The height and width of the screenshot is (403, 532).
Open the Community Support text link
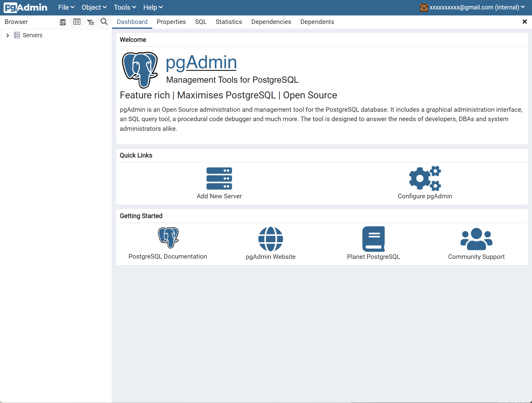(x=477, y=257)
